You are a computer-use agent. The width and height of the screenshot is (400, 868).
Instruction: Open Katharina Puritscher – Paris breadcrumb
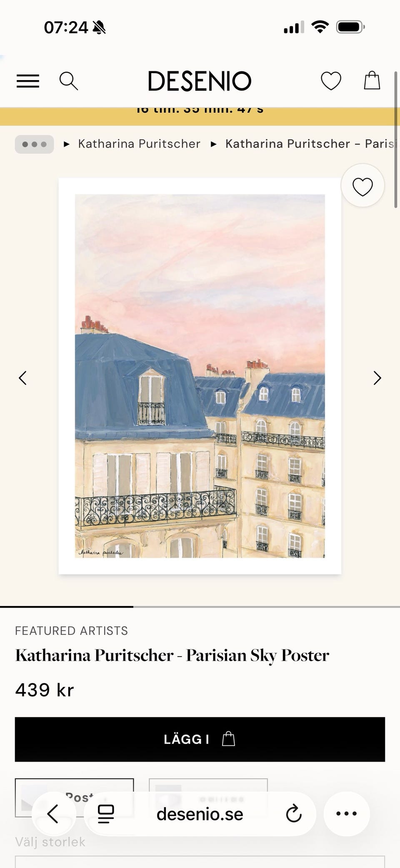[310, 144]
